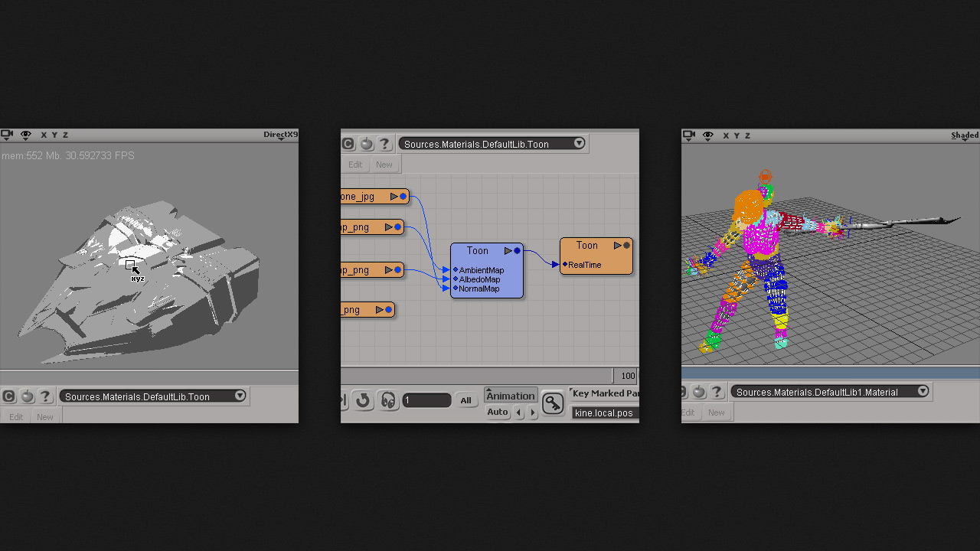The height and width of the screenshot is (551, 980).
Task: Open the Animation menu button
Action: 511,396
